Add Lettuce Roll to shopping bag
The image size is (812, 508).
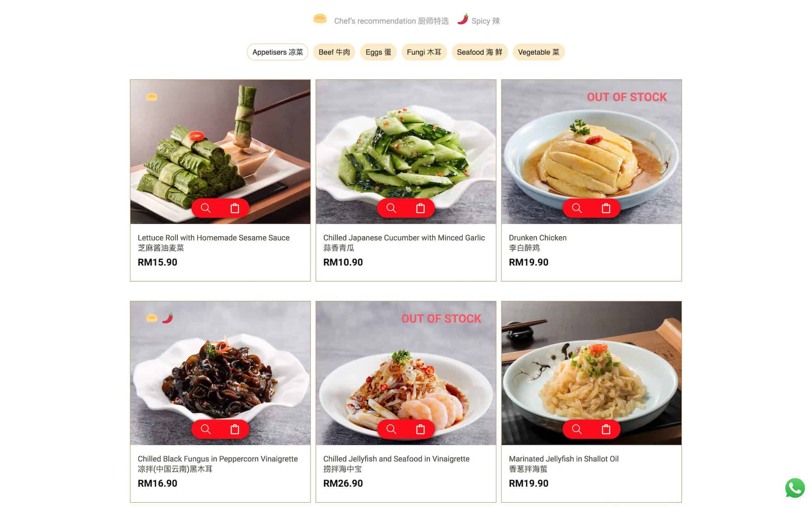(x=235, y=208)
